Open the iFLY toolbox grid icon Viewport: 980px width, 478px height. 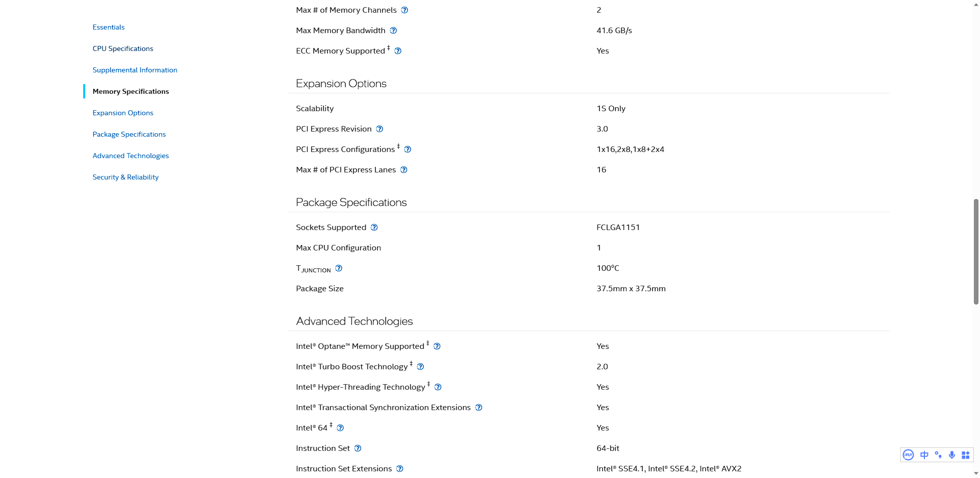click(965, 455)
